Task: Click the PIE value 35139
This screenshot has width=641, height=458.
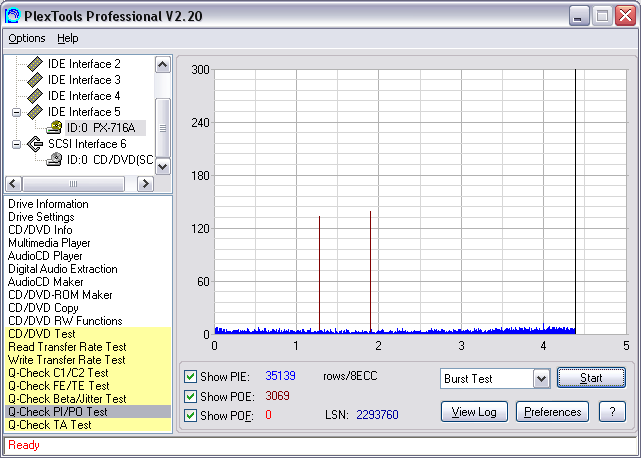Action: point(280,376)
